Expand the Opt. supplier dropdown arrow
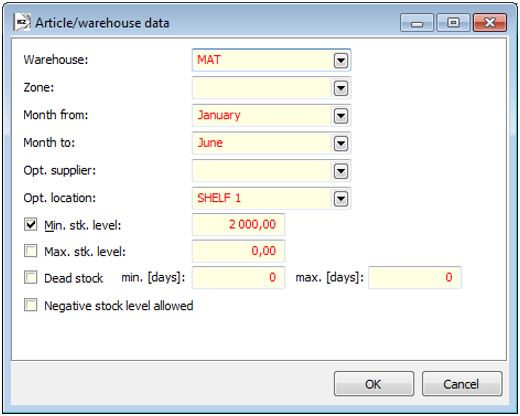Image resolution: width=520 pixels, height=416 pixels. click(x=341, y=171)
